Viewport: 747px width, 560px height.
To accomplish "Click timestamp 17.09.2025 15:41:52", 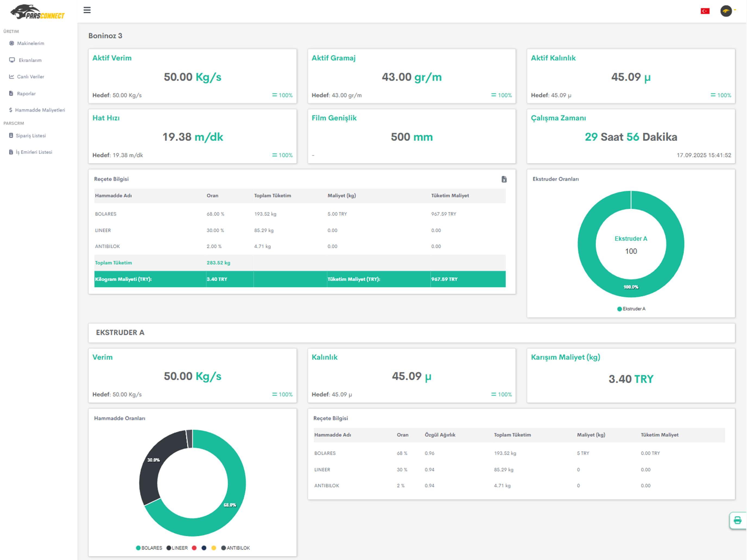I will (x=704, y=155).
